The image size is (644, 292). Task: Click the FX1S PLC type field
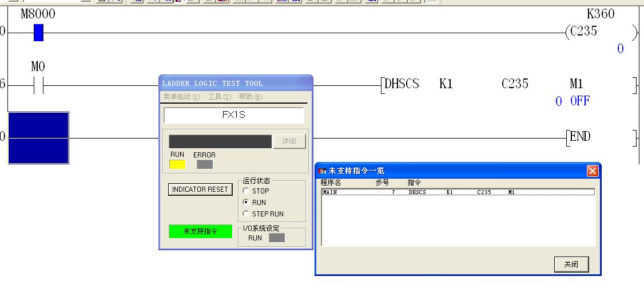point(233,115)
